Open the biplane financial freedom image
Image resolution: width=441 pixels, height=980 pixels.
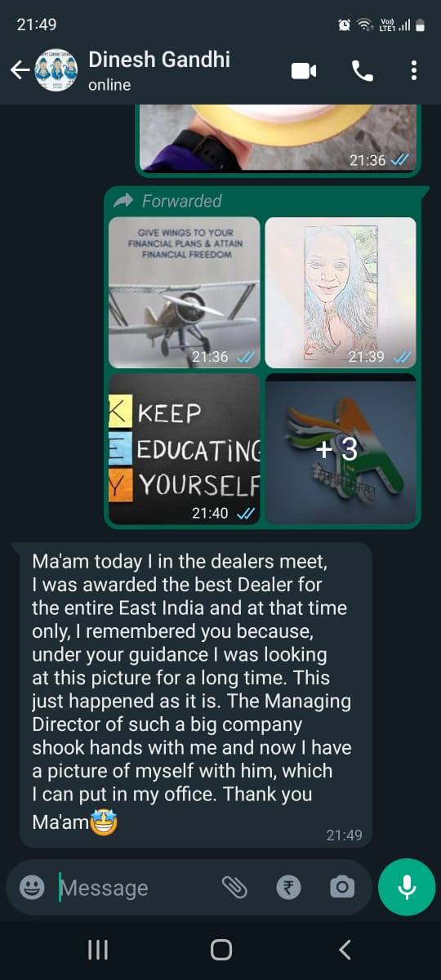pos(185,292)
